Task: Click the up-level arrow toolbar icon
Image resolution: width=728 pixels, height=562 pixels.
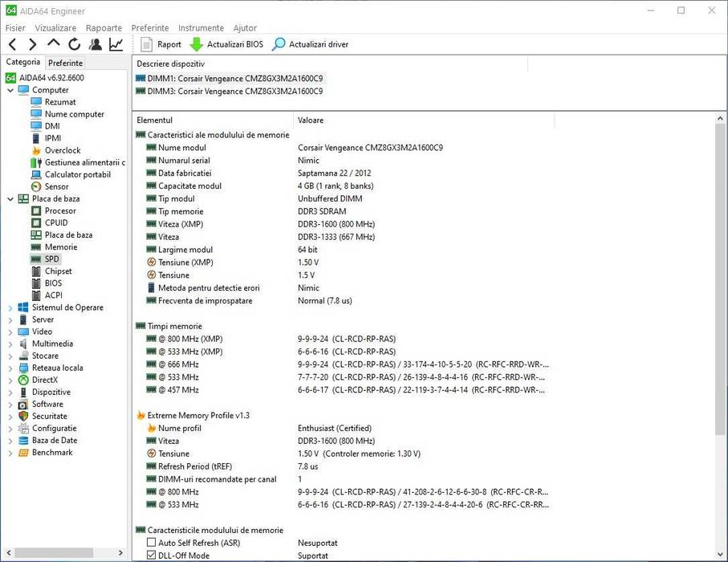Action: (54, 43)
